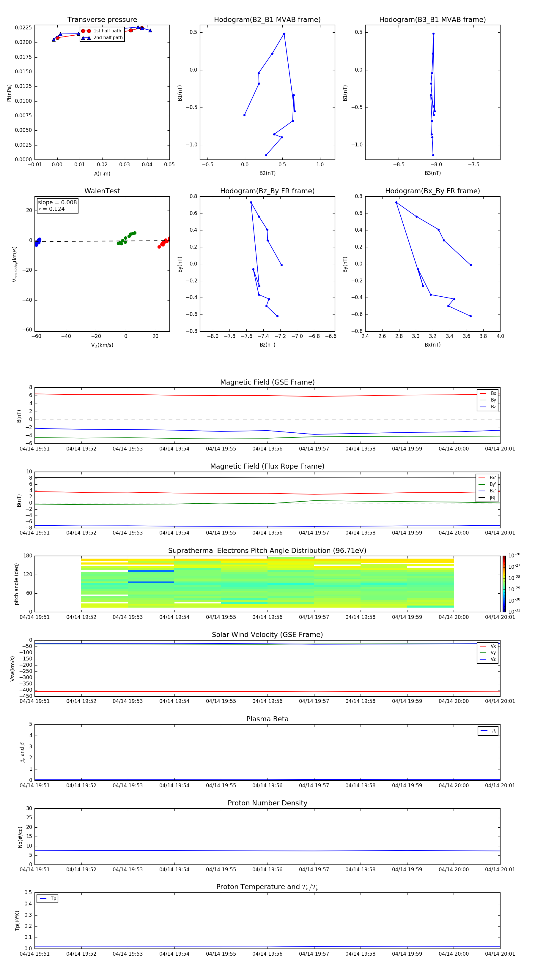Click the "Hodogram(B2_B1 MVAB frame)" title
The height and width of the screenshot is (980, 535).
pyautogui.click(x=267, y=20)
